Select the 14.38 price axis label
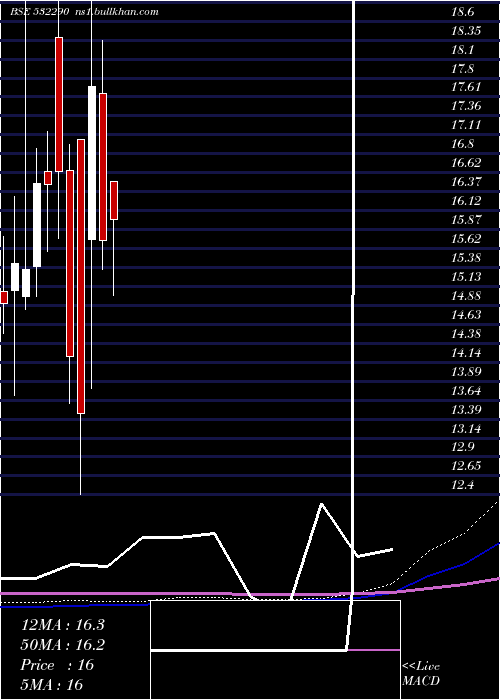The height and width of the screenshot is (700, 500). [466, 333]
